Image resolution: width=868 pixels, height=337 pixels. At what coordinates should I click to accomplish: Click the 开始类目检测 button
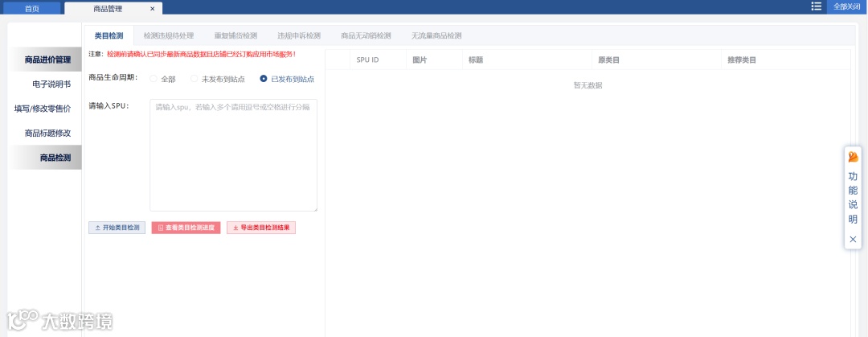[x=117, y=228]
